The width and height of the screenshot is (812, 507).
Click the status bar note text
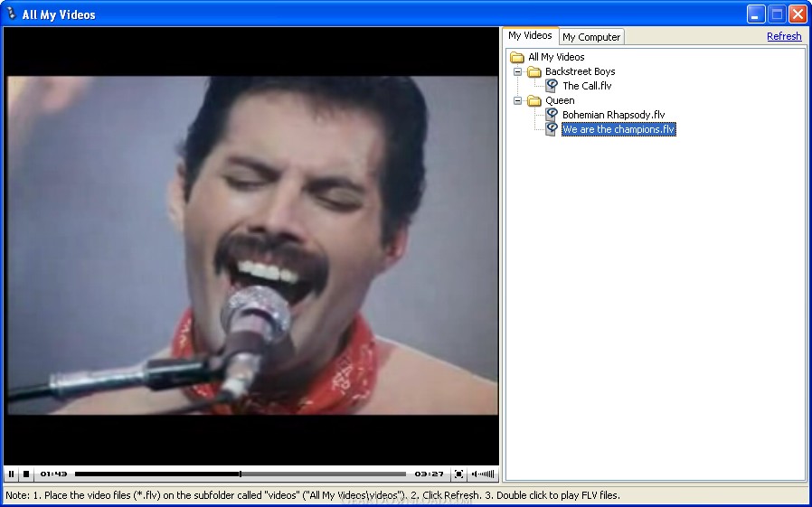click(x=312, y=495)
